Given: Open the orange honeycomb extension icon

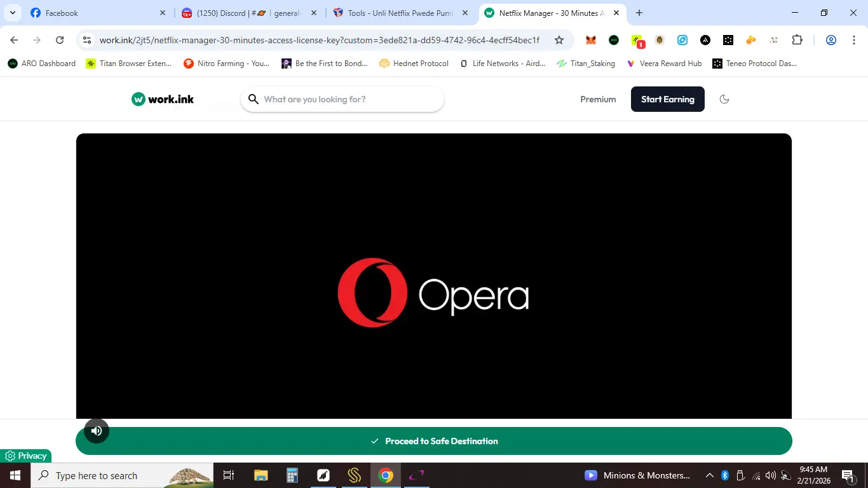Looking at the screenshot, I should click(x=751, y=40).
